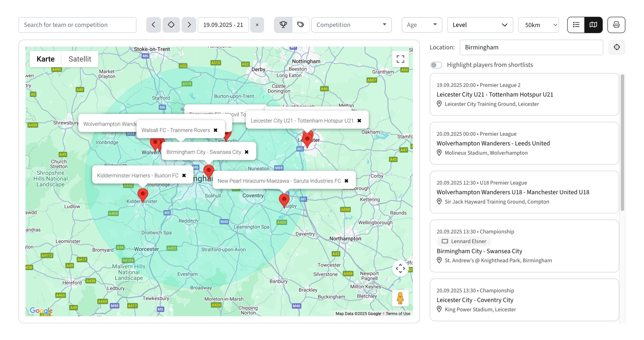
Task: Close Kidderminster Harriers - Buxton FC popup
Action: click(x=184, y=175)
